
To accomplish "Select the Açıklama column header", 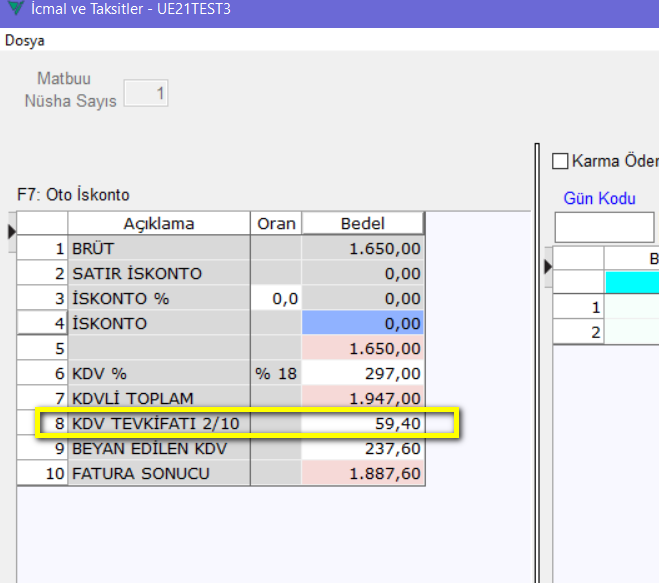I will coord(158,223).
